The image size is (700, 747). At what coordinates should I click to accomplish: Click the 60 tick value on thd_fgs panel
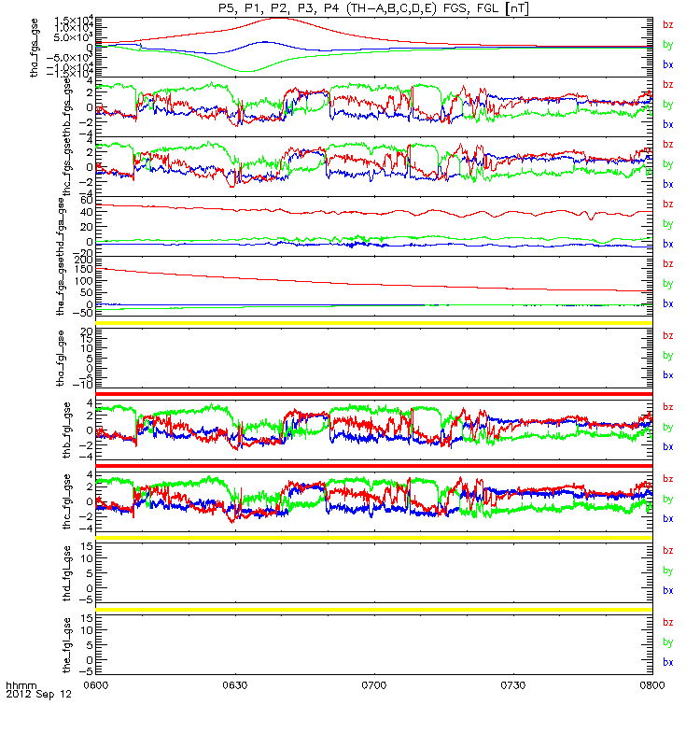point(86,200)
